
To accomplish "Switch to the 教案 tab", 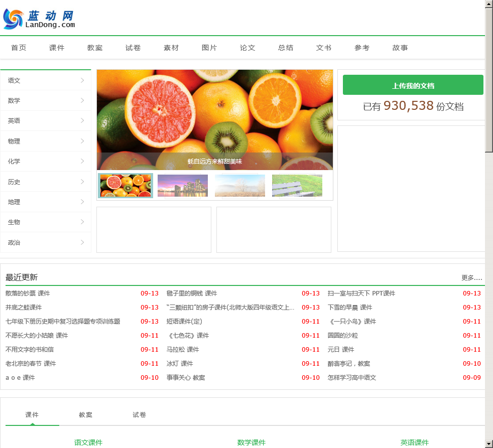I will click(x=85, y=415).
